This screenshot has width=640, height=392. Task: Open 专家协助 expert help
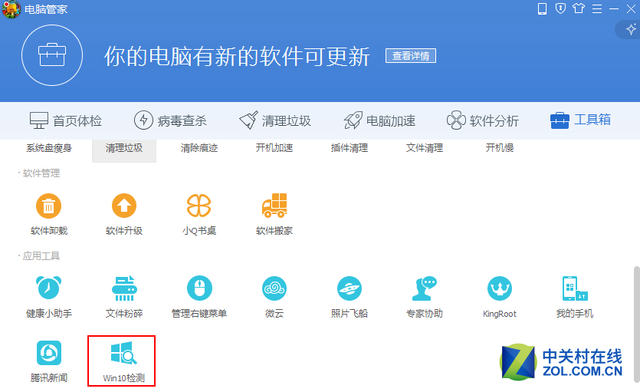pos(424,297)
